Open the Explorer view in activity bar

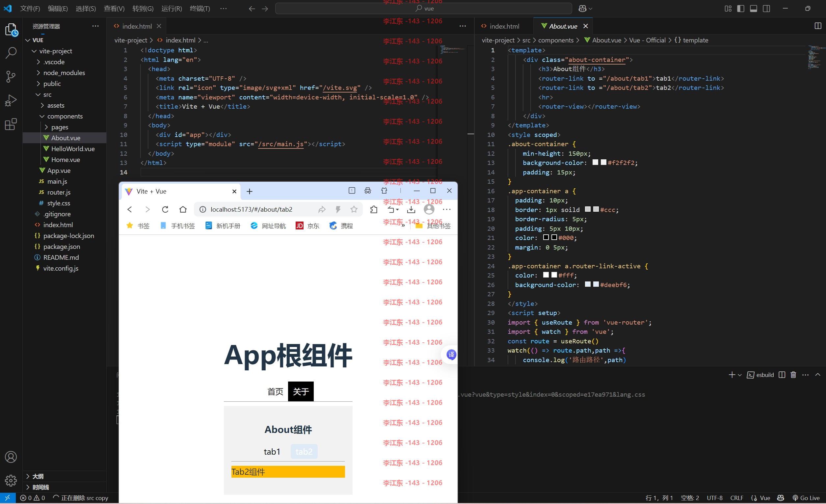tap(11, 30)
